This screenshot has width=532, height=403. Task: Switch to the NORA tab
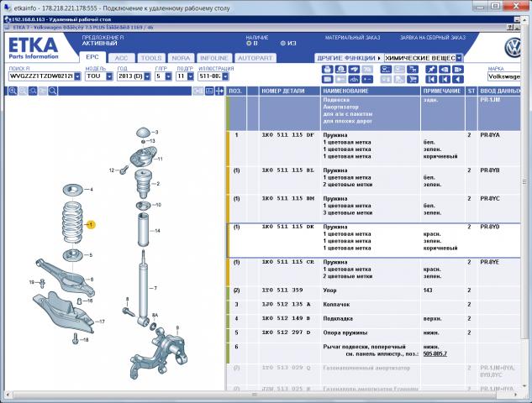pos(181,58)
